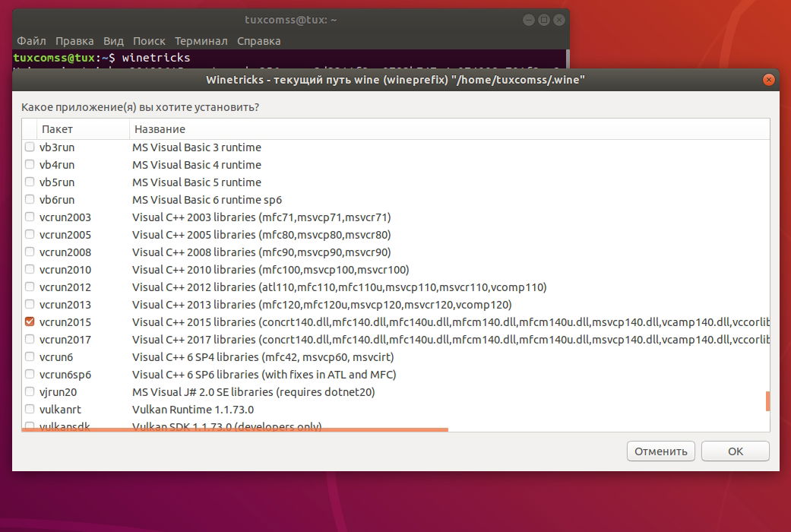
Task: Select 'Visual C++ 2008 libraries' row
Action: pyautogui.click(x=396, y=252)
